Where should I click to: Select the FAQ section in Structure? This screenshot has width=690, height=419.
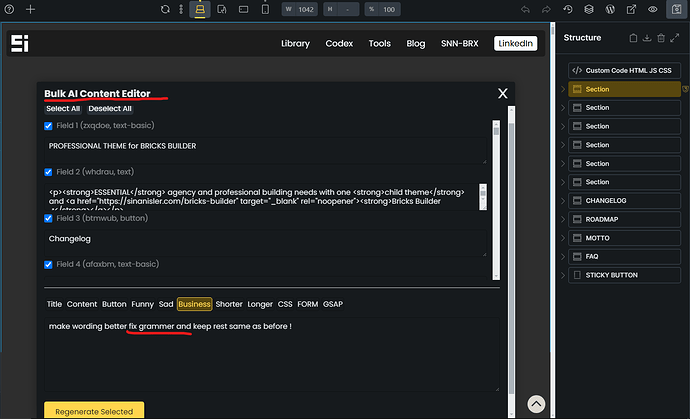tap(624, 256)
